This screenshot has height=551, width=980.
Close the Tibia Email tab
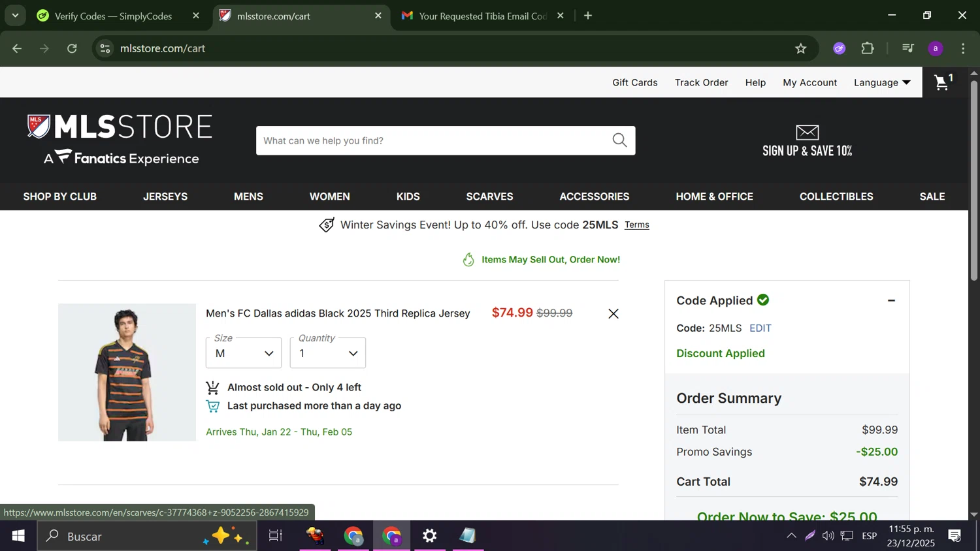coord(560,16)
